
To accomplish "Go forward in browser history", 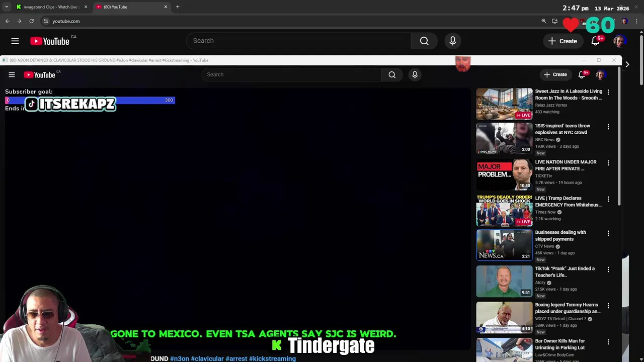I will [19, 21].
